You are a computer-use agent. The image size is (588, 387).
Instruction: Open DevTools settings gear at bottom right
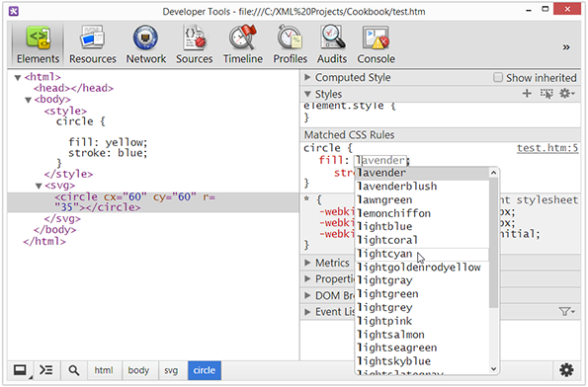(566, 370)
